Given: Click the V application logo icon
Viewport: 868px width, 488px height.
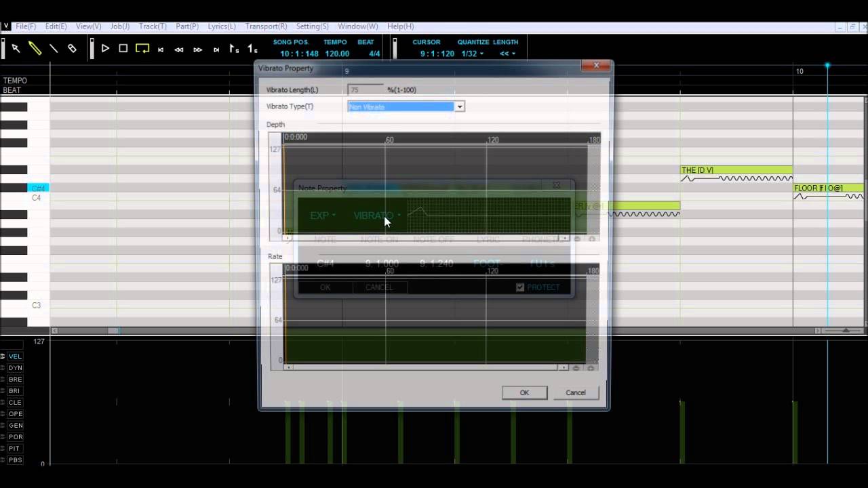Looking at the screenshot, I should (6, 26).
